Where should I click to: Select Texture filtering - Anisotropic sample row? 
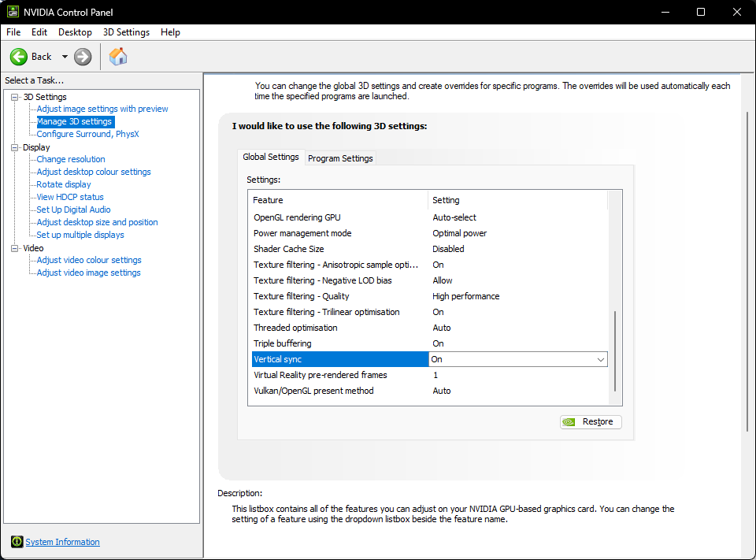click(x=429, y=265)
